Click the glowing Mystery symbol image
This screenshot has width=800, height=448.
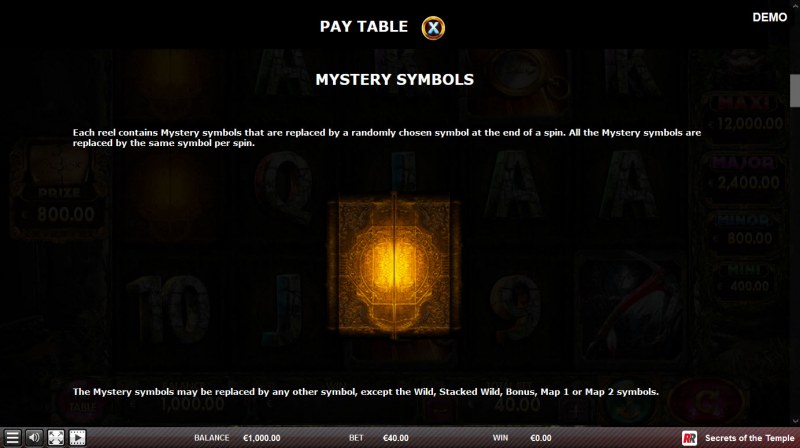click(394, 265)
